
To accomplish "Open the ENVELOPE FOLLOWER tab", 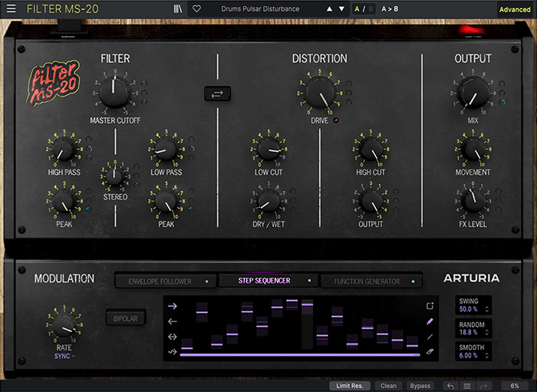I will click(166, 282).
